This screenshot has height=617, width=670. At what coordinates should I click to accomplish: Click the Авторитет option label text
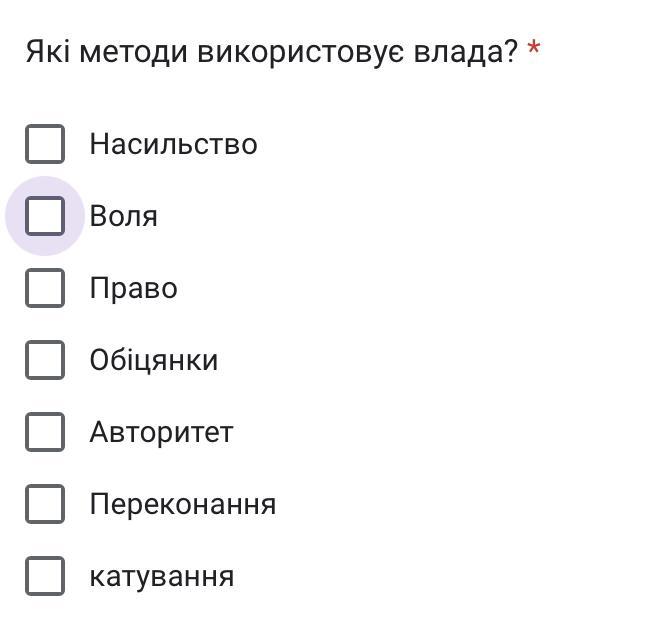[x=162, y=432]
